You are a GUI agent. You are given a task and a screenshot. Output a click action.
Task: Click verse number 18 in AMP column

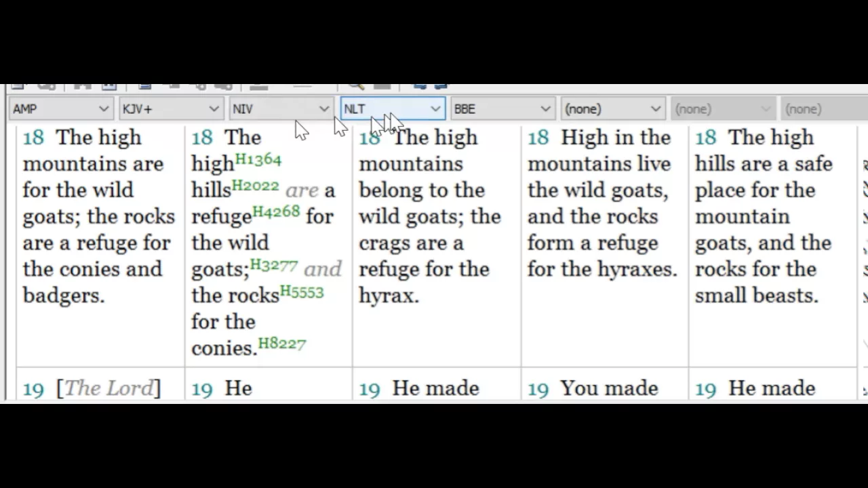point(33,138)
